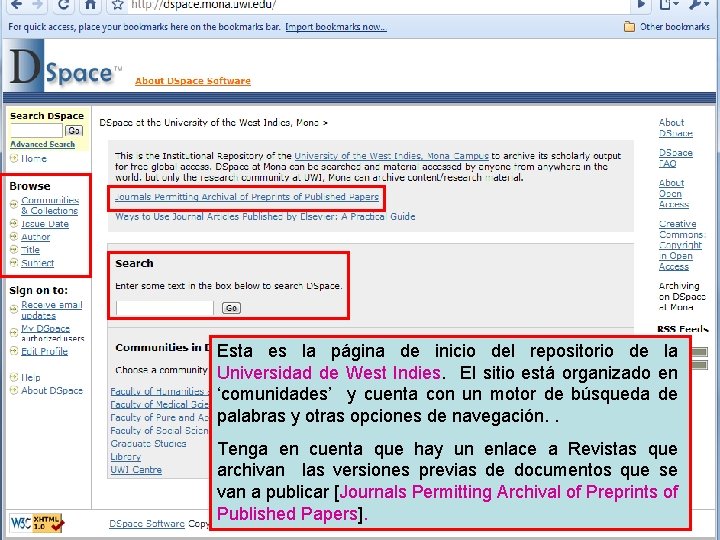The width and height of the screenshot is (720, 540).
Task: Open My DSpace link
Action: (45, 329)
